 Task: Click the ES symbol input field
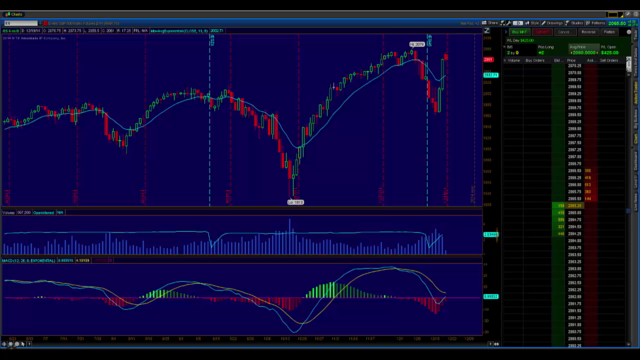point(20,23)
